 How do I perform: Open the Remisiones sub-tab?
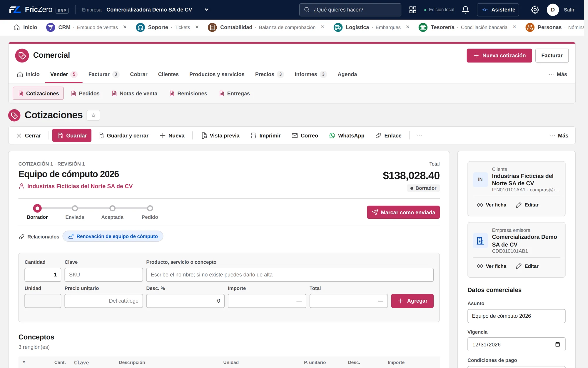pos(188,93)
